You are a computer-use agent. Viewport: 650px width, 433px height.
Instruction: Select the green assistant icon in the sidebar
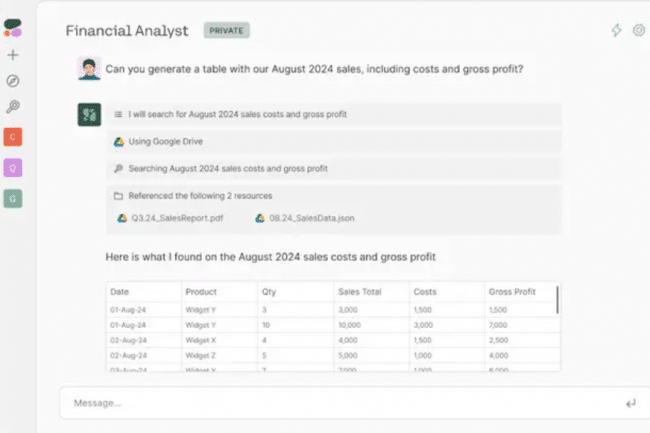coord(13,199)
